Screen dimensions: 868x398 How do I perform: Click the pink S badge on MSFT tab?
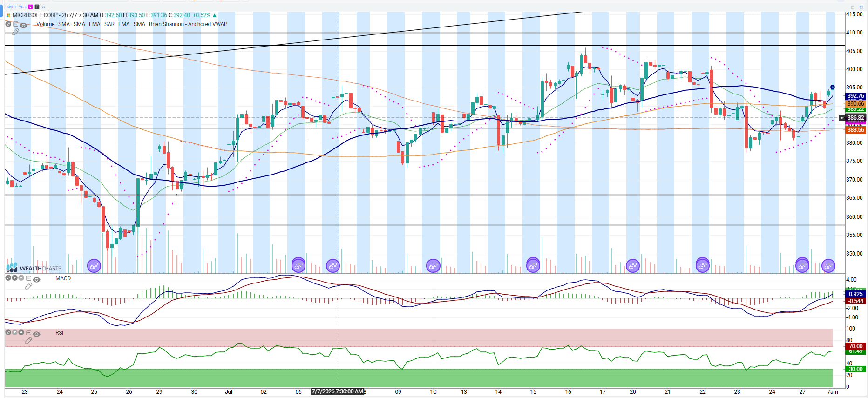click(x=31, y=7)
